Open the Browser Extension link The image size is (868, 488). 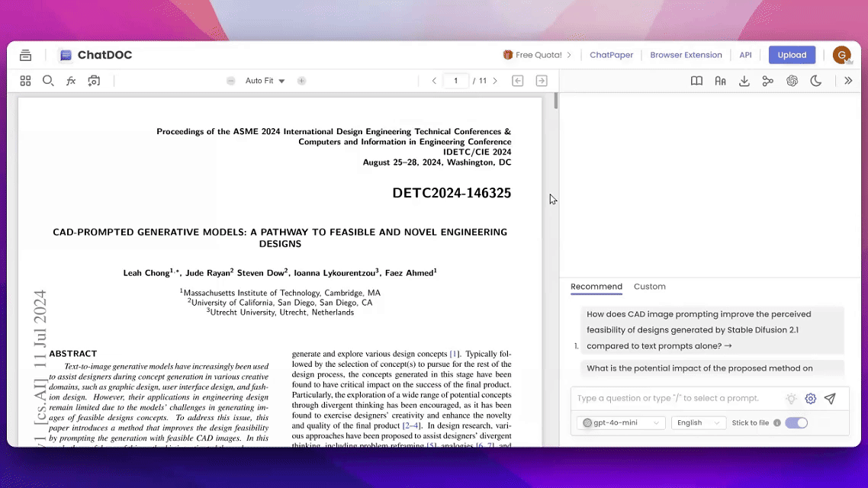pos(686,55)
